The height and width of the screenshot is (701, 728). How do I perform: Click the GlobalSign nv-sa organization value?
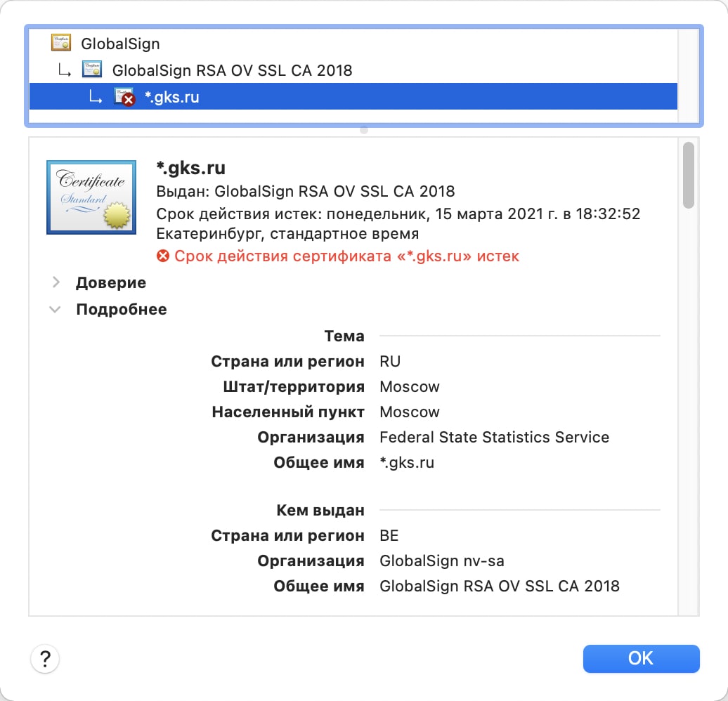[x=442, y=561]
